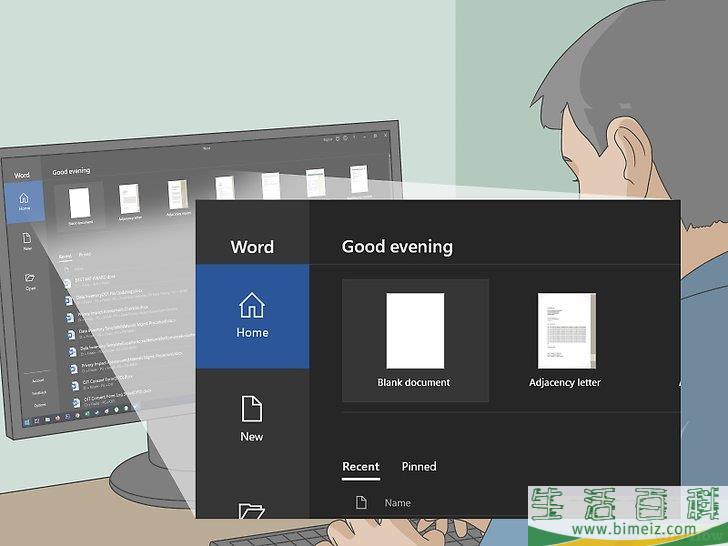Click the New page icon in the enlarged callout
This screenshot has width=728, height=546.
coord(252,409)
